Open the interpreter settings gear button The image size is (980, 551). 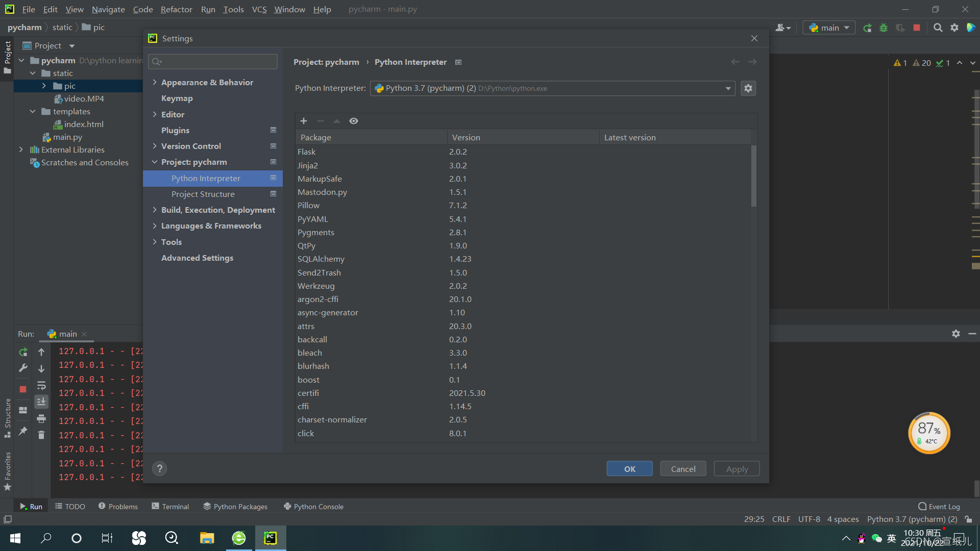click(748, 88)
